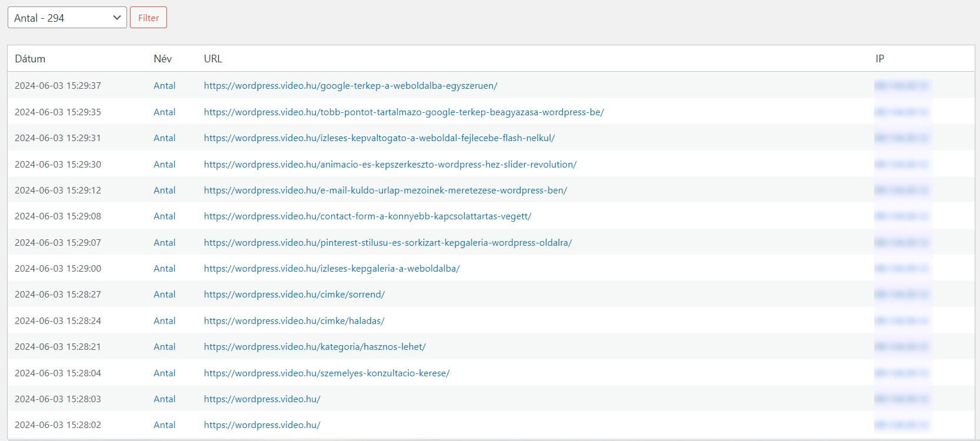The width and height of the screenshot is (980, 441).
Task: Select the date 2024-06-03 15:29:12
Action: coord(58,191)
